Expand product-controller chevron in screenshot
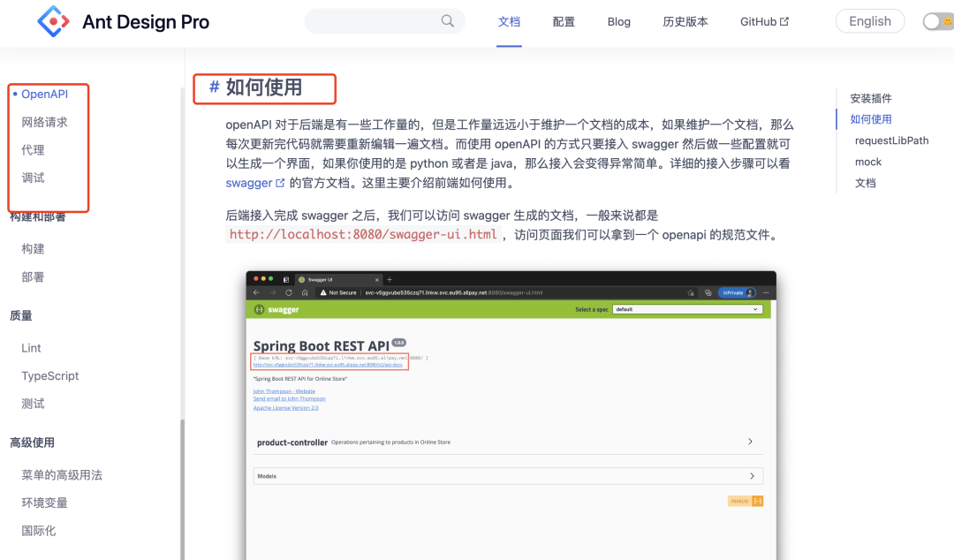954x560 pixels. tap(750, 442)
